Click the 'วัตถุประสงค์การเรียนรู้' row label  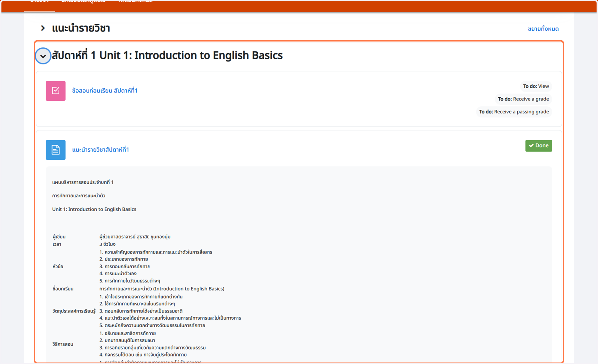(74, 311)
